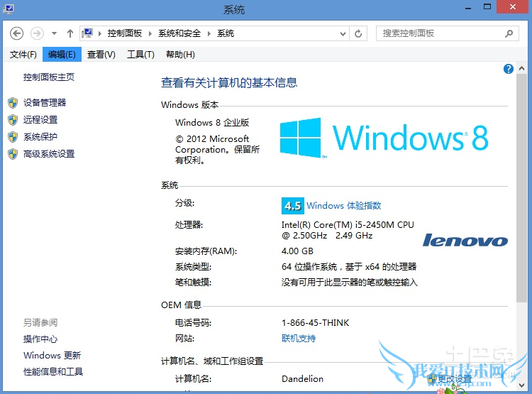The height and width of the screenshot is (394, 532).
Task: Click Intel(R) Core(TM) i5-2450M CPU text
Action: coord(348,224)
